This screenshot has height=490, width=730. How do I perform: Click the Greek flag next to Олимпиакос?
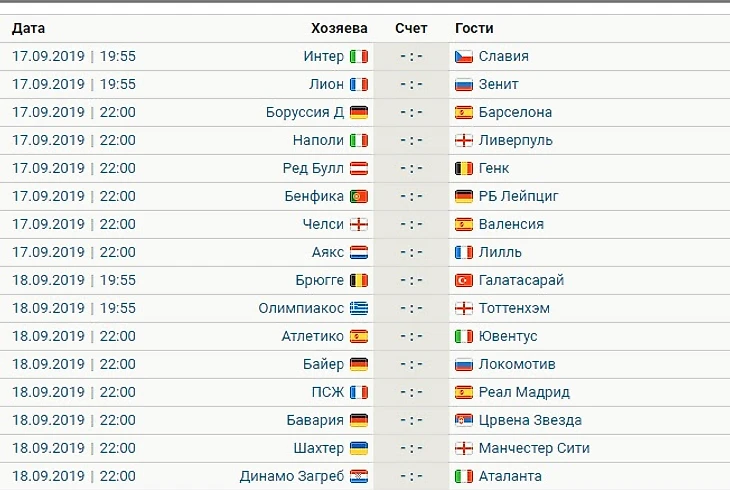pyautogui.click(x=358, y=309)
